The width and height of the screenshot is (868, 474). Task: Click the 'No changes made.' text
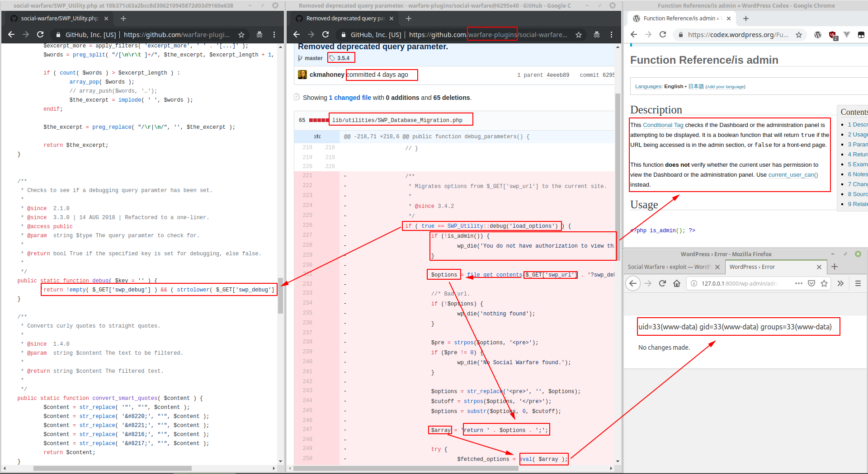pos(664,347)
